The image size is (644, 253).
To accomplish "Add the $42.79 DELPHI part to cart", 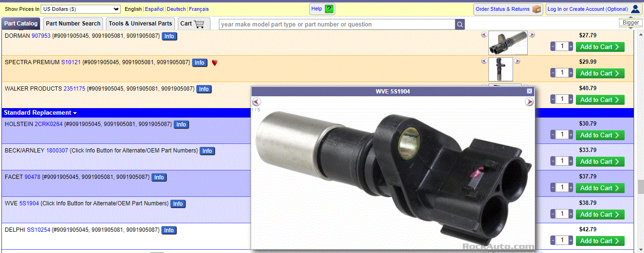I will click(600, 241).
